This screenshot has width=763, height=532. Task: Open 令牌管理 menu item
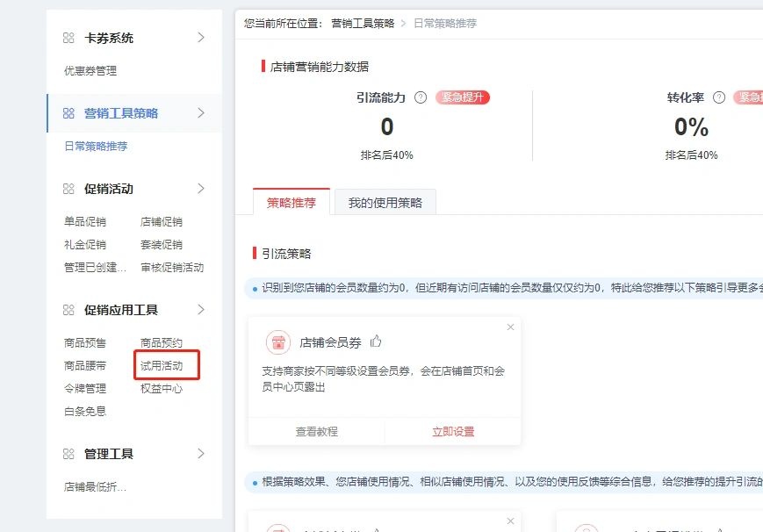[85, 389]
